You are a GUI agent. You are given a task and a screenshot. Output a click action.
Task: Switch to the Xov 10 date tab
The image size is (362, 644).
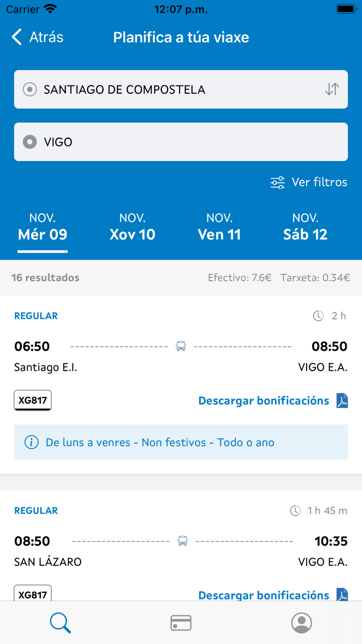[x=132, y=227]
